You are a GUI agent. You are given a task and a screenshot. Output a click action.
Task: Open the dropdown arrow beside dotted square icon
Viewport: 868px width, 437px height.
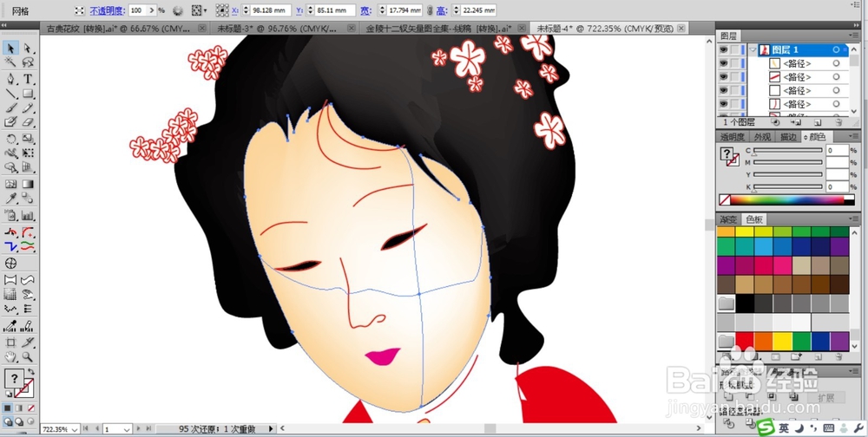(206, 10)
